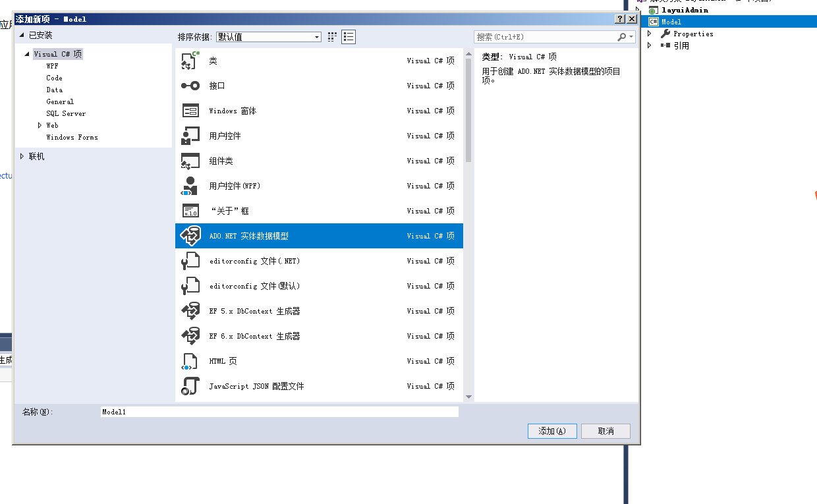Screen dimensions: 817x504
Task: Click the ADO.NET 实体数据模型 icon
Action: tap(190, 236)
